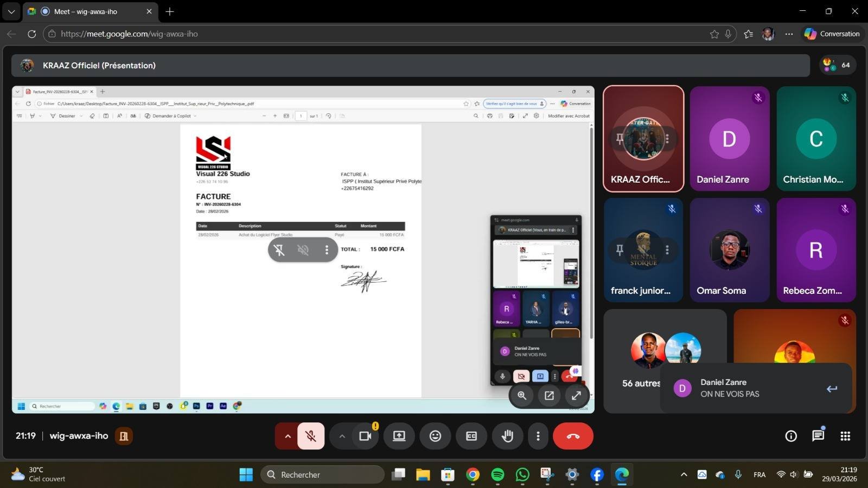Screen dimensions: 868x488
Task: Mute the presentation audio overlay icon
Action: click(x=303, y=249)
